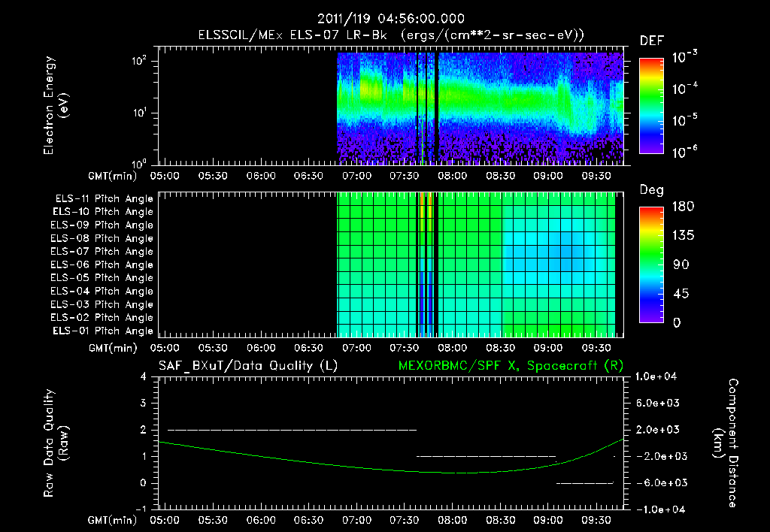Click the GMT(min) label under the spectrogram panel
This screenshot has height=532, width=770.
[x=113, y=176]
